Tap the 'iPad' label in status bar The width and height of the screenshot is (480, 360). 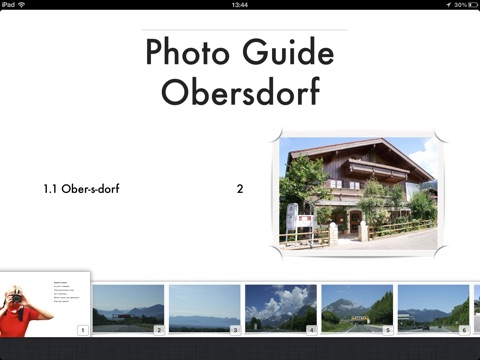point(8,5)
